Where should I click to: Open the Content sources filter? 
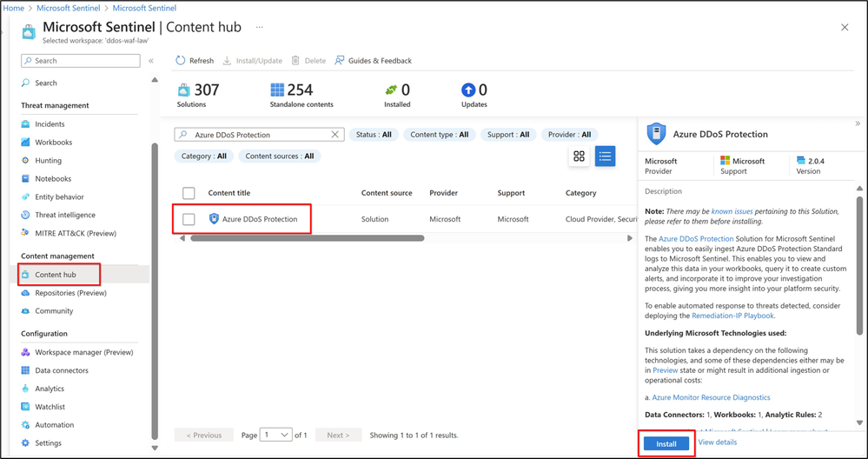pos(280,156)
